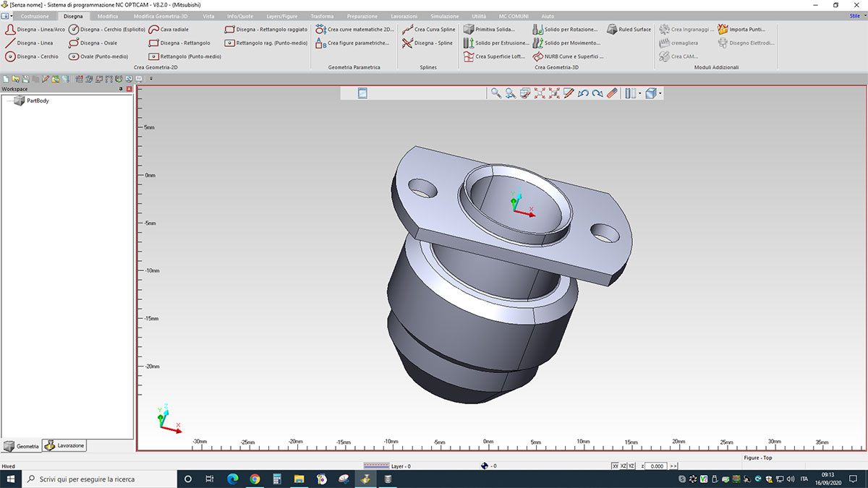Select the Disegna - Linea/Arco tool
This screenshot has width=868, height=488.
tap(35, 30)
